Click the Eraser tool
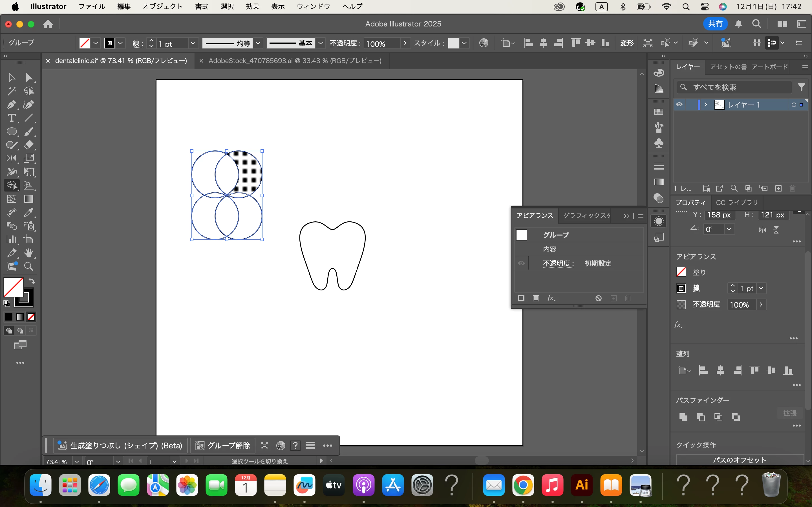 point(29,145)
